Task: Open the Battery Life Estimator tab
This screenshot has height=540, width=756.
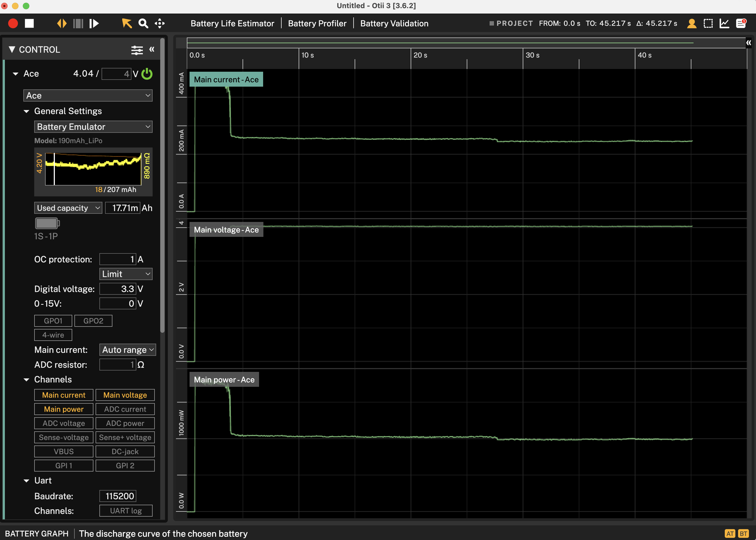Action: pyautogui.click(x=232, y=23)
